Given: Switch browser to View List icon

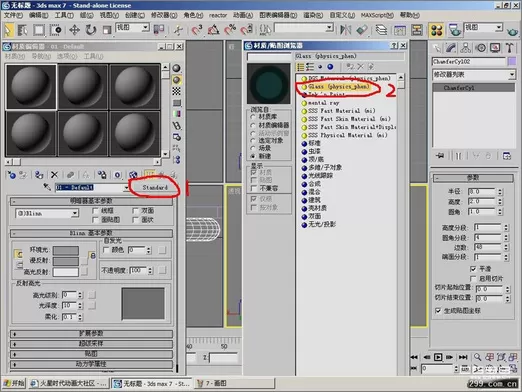Looking at the screenshot, I should point(300,67).
